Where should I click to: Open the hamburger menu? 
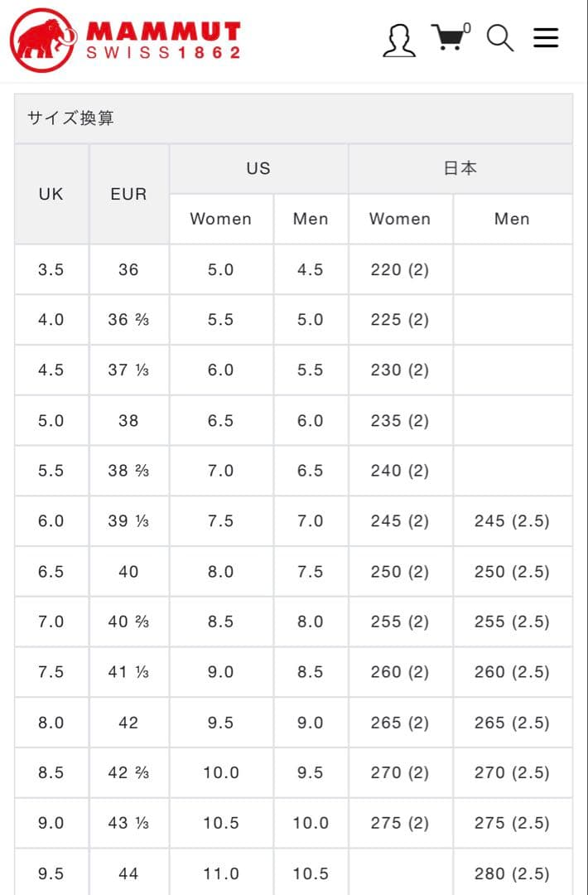pos(546,38)
